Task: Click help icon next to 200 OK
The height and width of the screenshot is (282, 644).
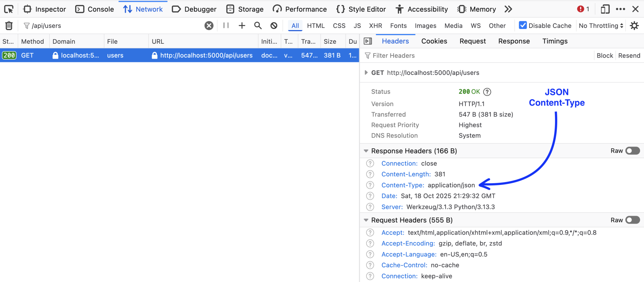Action: (487, 92)
